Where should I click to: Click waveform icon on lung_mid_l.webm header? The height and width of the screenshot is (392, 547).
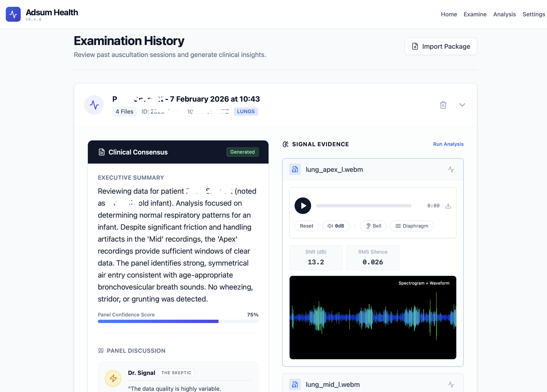tap(451, 384)
